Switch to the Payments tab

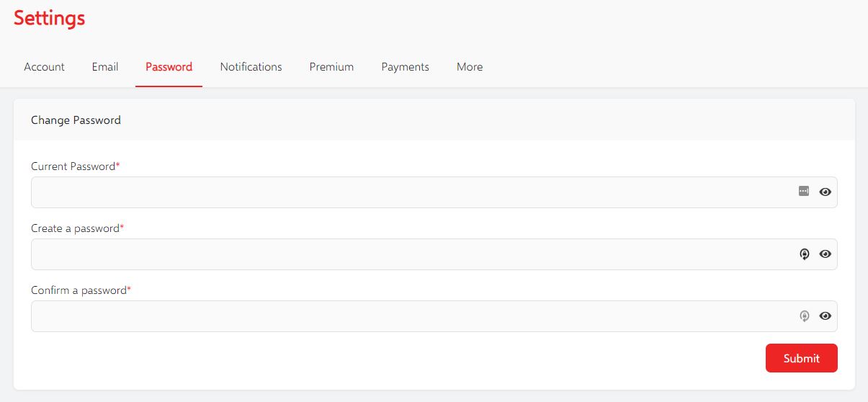pos(405,67)
